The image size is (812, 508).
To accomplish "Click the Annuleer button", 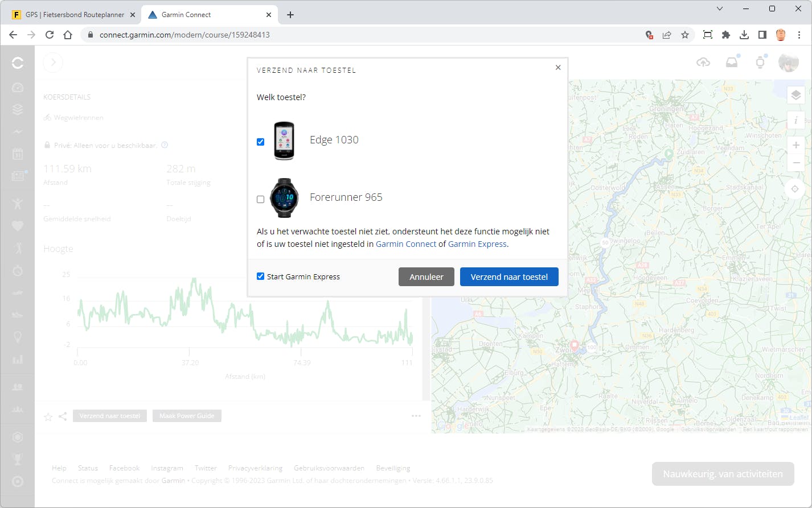I will [426, 277].
